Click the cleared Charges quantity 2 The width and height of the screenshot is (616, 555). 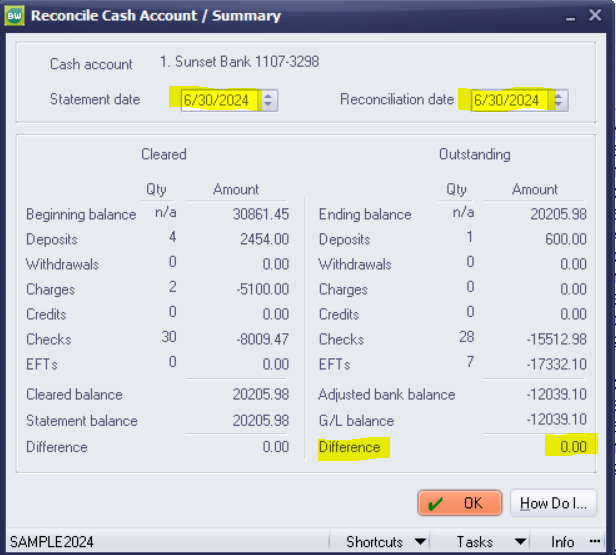coord(172,287)
